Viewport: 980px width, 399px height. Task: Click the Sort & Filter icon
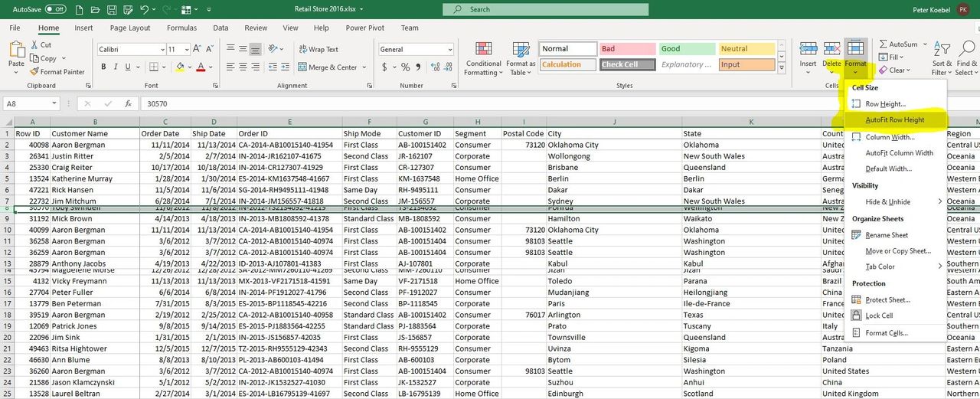pos(942,49)
